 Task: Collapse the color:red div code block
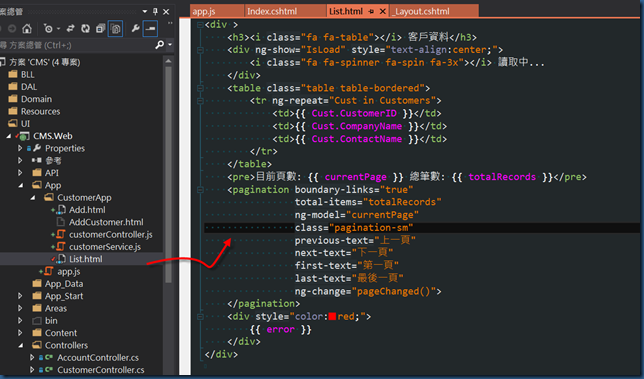point(200,317)
